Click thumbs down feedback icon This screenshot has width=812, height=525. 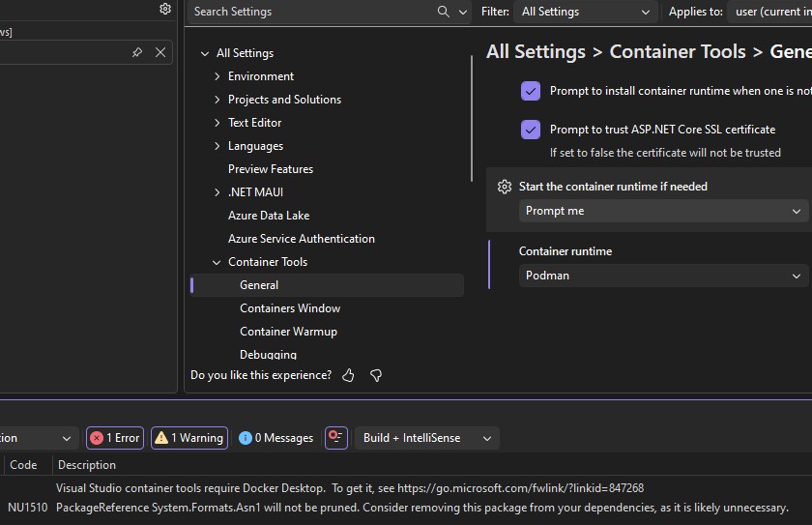(x=376, y=375)
